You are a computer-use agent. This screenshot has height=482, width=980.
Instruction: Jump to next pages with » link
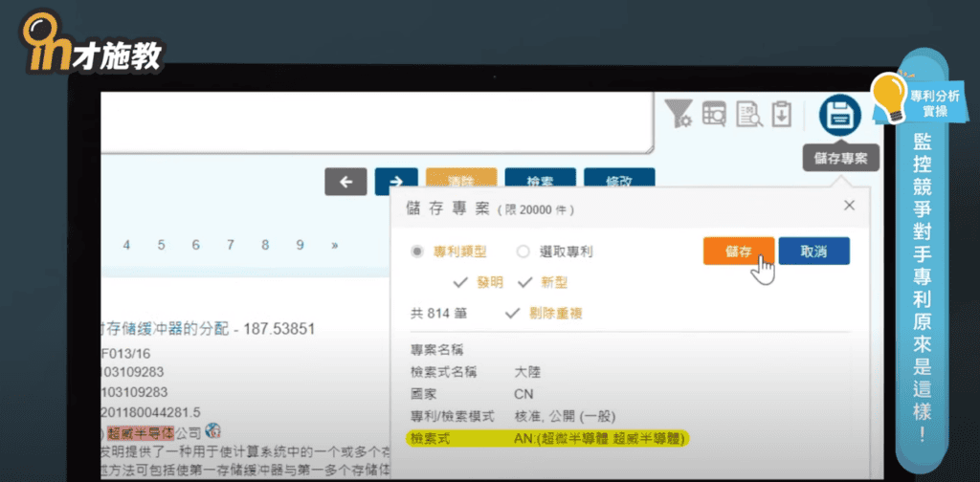334,245
